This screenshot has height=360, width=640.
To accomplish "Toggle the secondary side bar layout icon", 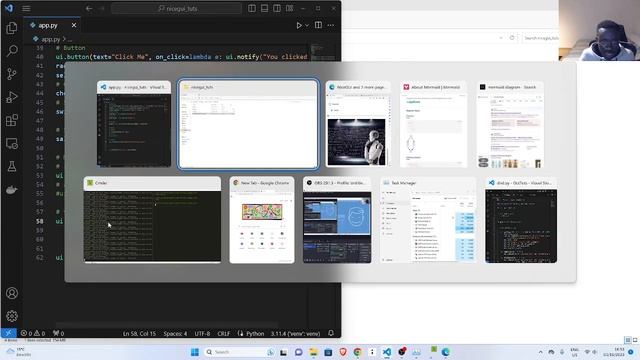I will pos(277,8).
